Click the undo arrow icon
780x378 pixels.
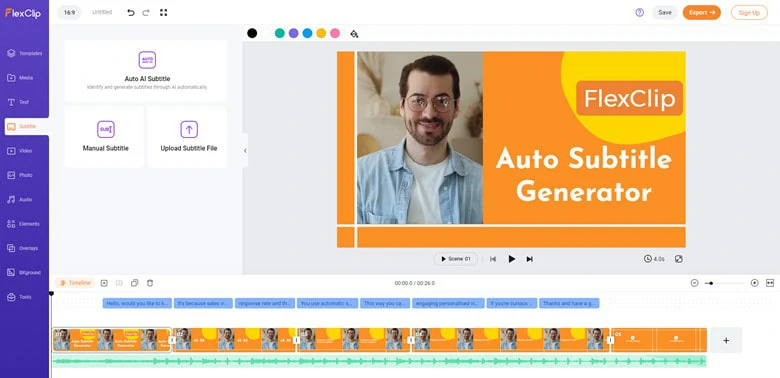[131, 12]
